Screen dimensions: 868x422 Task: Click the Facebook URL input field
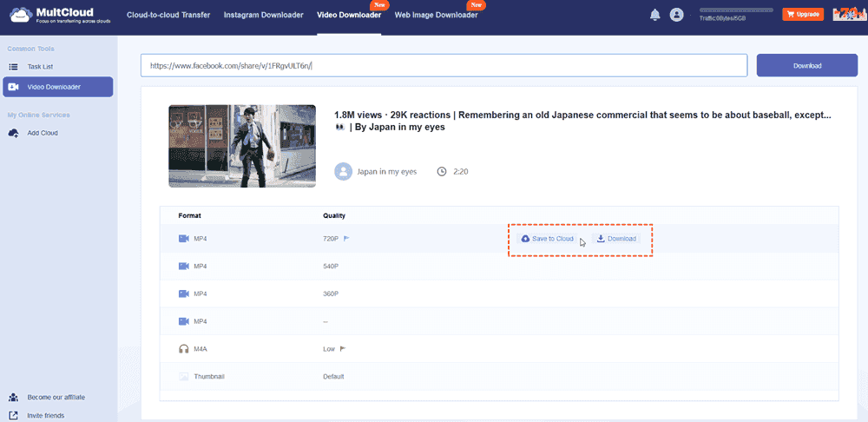pyautogui.click(x=444, y=65)
